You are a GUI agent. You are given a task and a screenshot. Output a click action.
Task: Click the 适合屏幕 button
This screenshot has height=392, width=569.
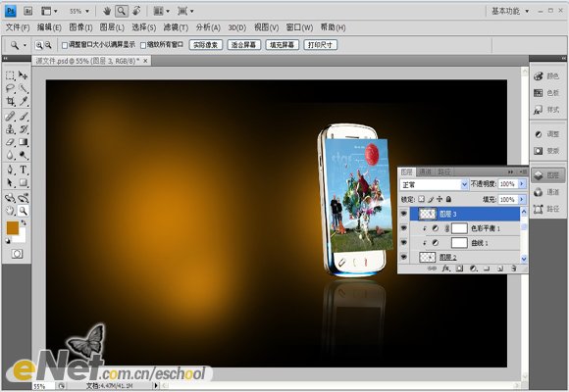pyautogui.click(x=244, y=45)
